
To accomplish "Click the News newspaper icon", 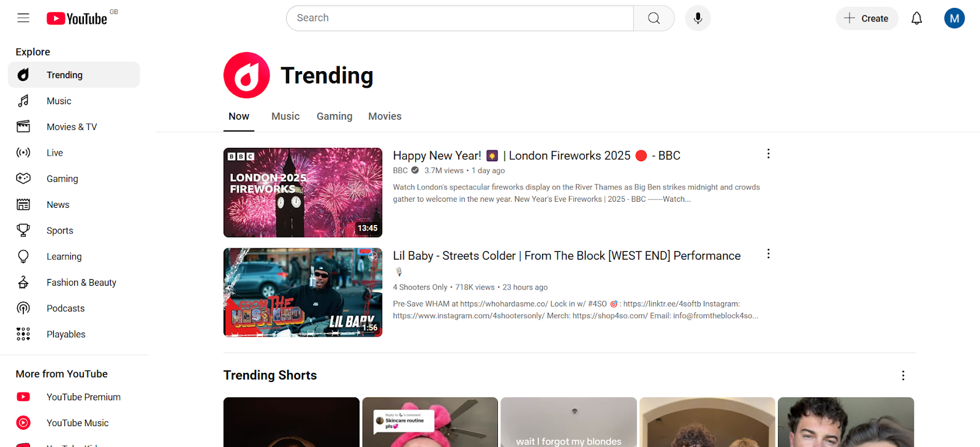I will (23, 205).
